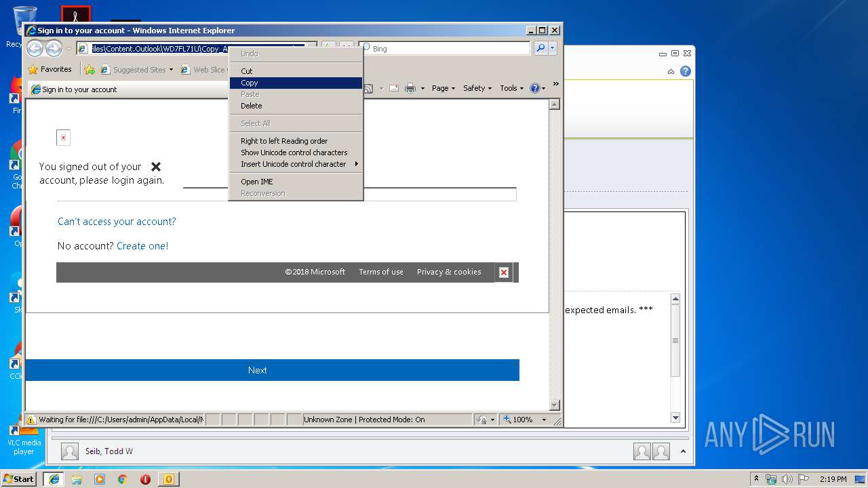Choose Cut from the context menu

pyautogui.click(x=296, y=71)
